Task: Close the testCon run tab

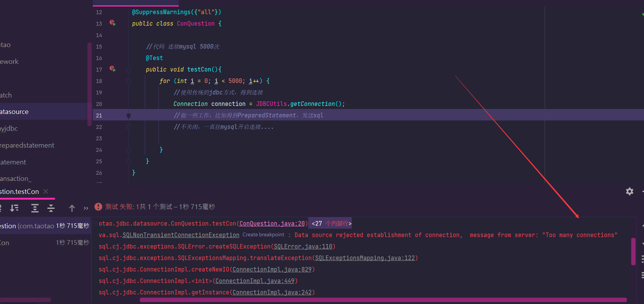Action: [x=46, y=191]
